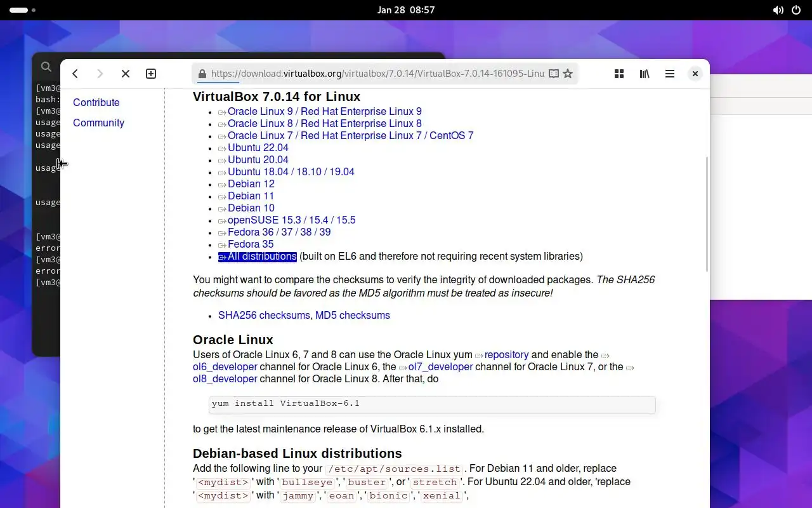Open the bookmarks library icon
The image size is (812, 508).
[645, 74]
